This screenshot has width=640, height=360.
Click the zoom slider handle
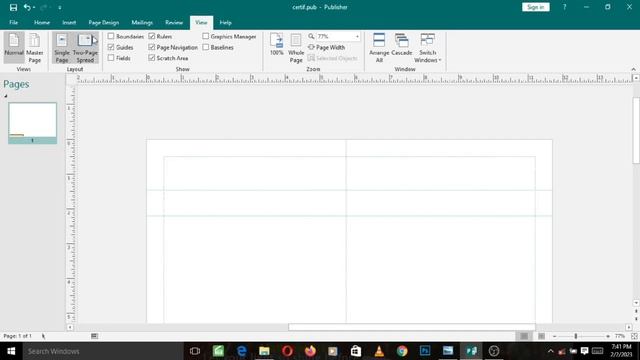point(576,336)
